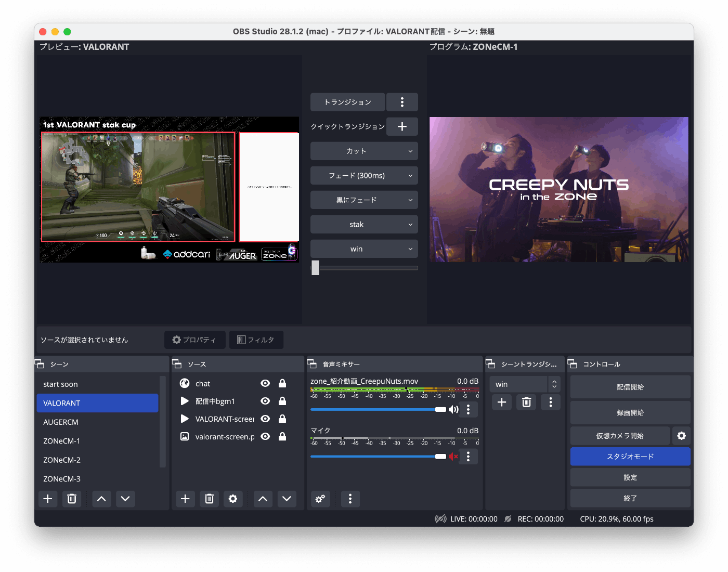Toggle visibility of 配信中bgm1 source
This screenshot has height=572, width=728.
pyautogui.click(x=265, y=401)
